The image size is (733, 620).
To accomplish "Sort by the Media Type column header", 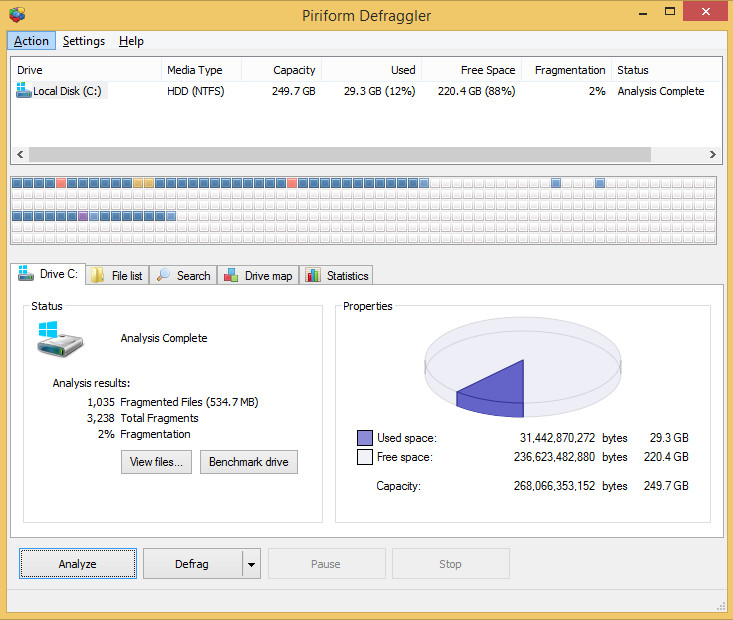I will tap(201, 70).
